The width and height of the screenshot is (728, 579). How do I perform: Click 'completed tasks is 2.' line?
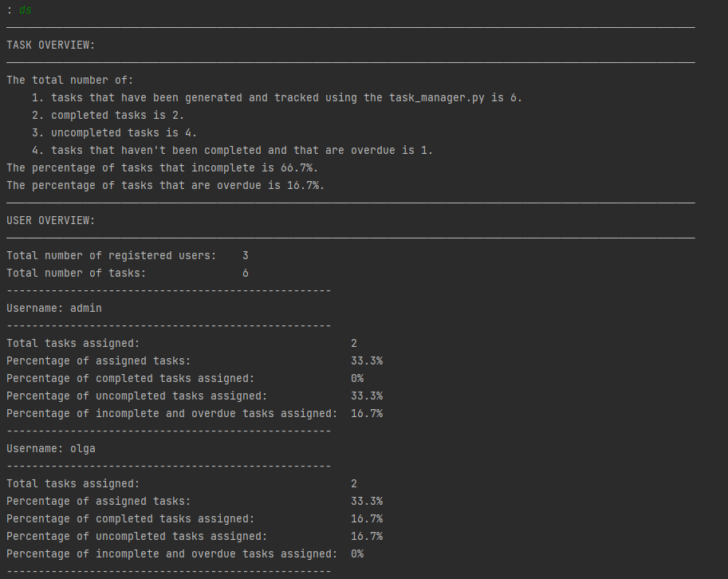coord(108,115)
